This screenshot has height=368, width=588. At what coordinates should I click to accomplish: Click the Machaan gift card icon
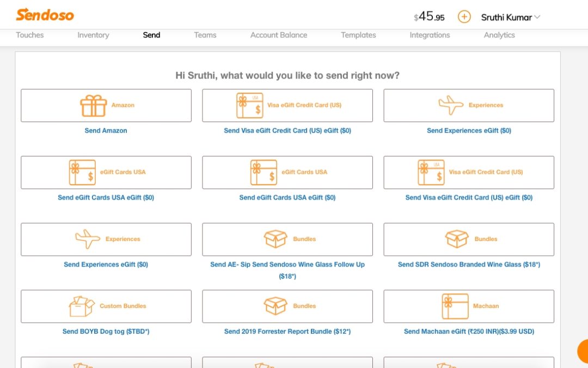tap(455, 306)
